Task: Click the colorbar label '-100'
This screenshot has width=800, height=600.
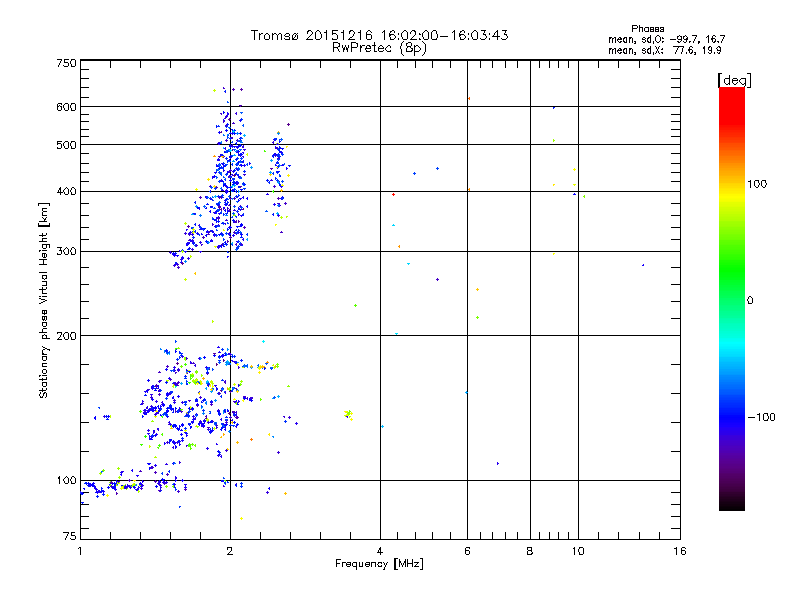Action: tap(762, 417)
